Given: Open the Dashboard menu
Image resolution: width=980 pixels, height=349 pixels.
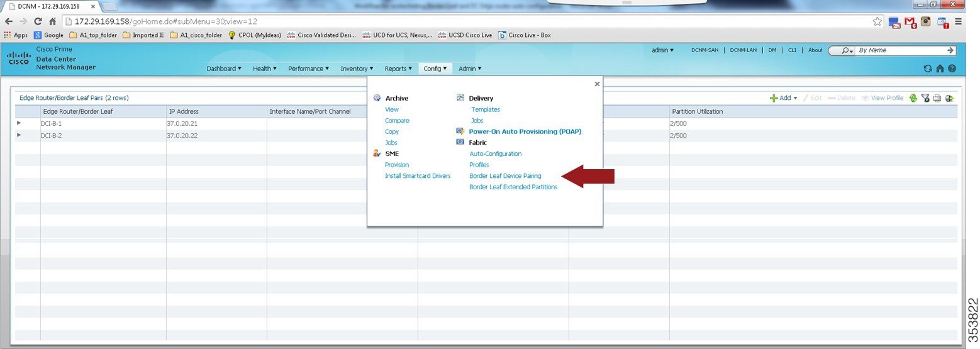Looking at the screenshot, I should pyautogui.click(x=224, y=69).
